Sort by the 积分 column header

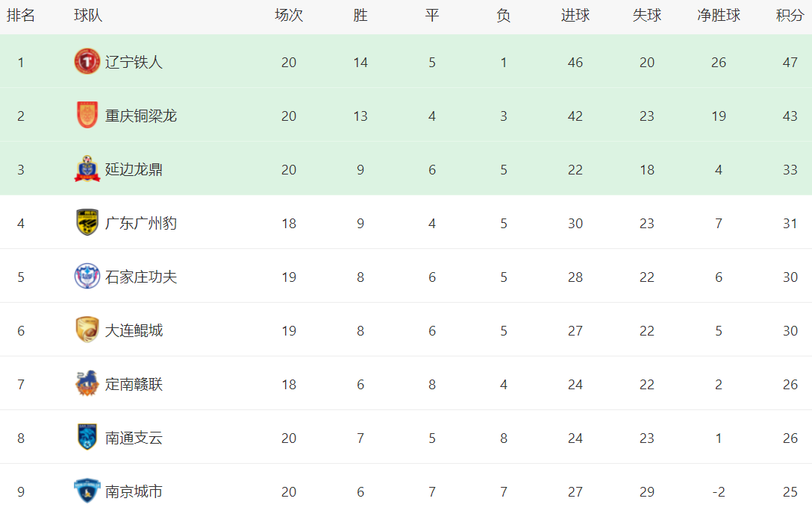[790, 16]
